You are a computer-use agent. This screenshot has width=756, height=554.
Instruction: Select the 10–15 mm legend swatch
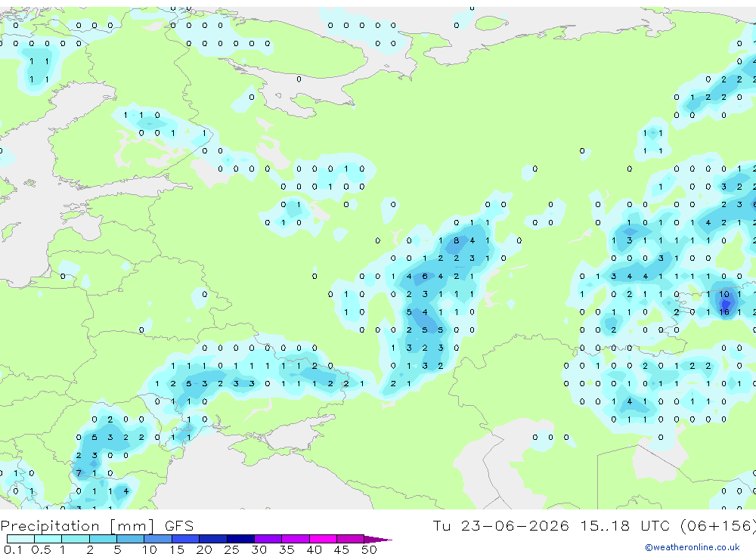click(158, 539)
